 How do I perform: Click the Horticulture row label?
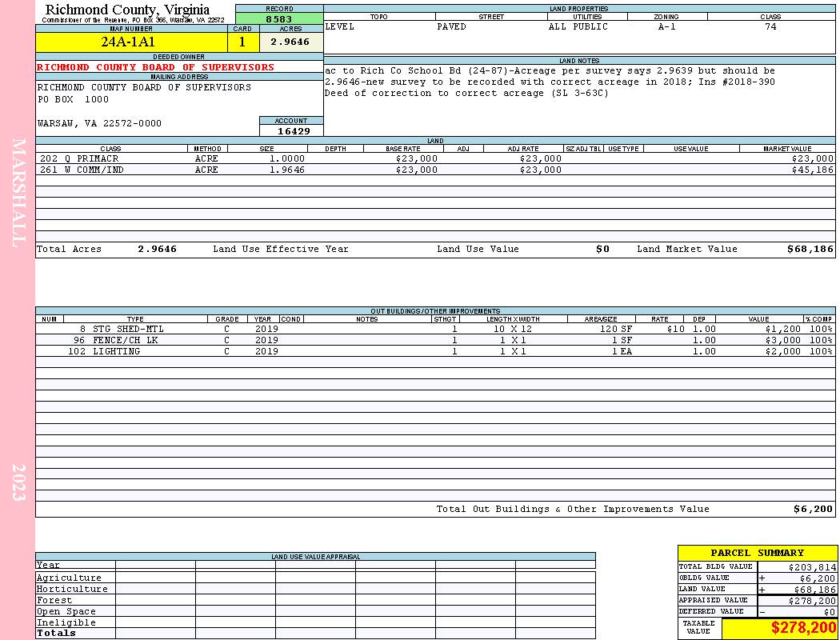pyautogui.click(x=72, y=589)
